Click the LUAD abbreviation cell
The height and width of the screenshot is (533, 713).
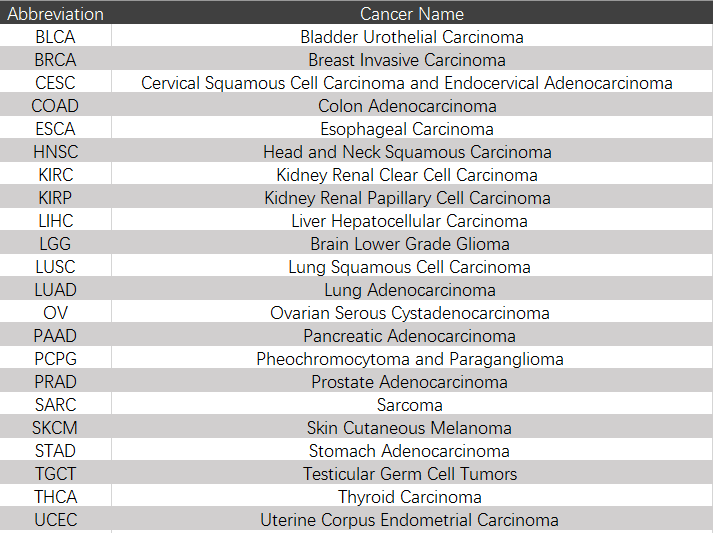[x=55, y=290]
